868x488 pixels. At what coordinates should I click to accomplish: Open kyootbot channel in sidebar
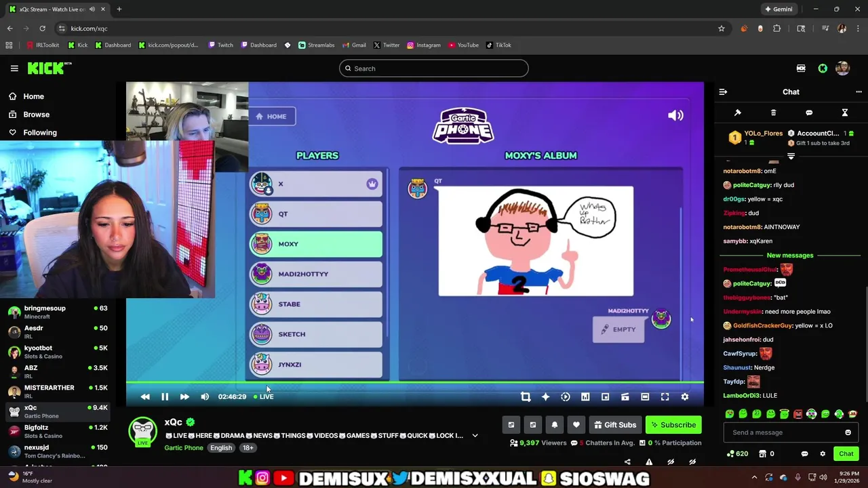pyautogui.click(x=58, y=352)
